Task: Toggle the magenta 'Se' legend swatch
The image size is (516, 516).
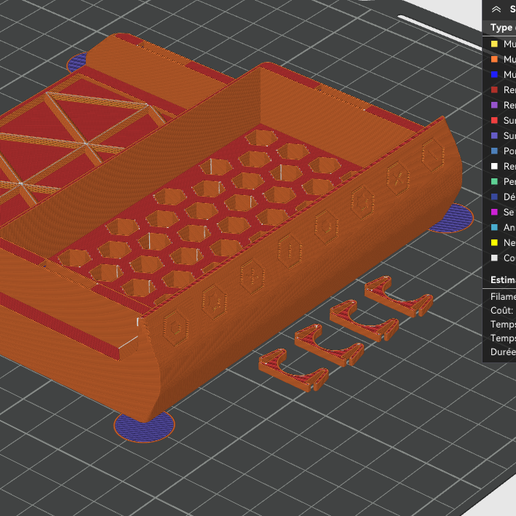Action: coord(494,212)
